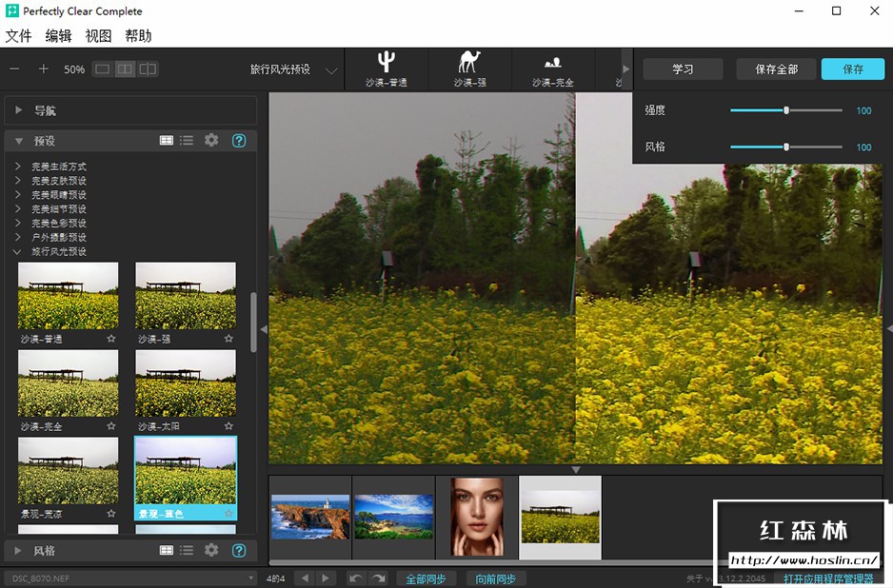
Task: Favorite the 沙漠-普通 preset star
Action: [110, 339]
